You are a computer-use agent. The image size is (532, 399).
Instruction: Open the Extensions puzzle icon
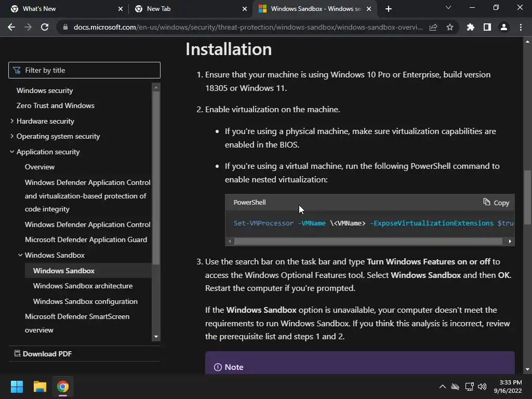(471, 27)
